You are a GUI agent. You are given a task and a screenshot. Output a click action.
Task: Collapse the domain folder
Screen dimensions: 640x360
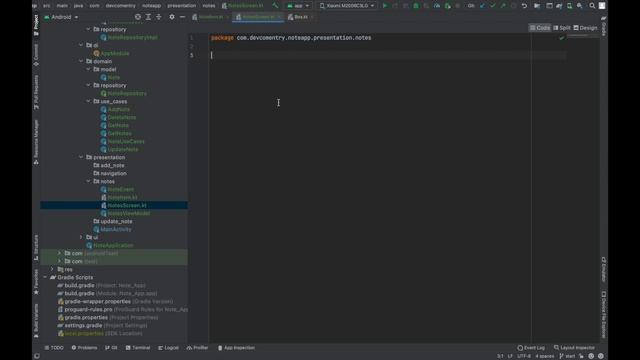click(81, 61)
